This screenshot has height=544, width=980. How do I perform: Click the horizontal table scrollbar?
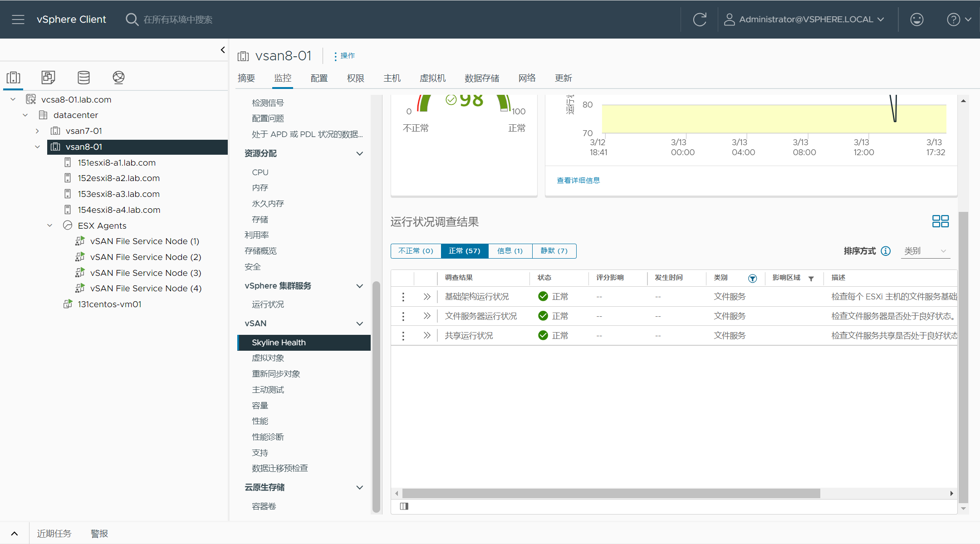[611, 494]
